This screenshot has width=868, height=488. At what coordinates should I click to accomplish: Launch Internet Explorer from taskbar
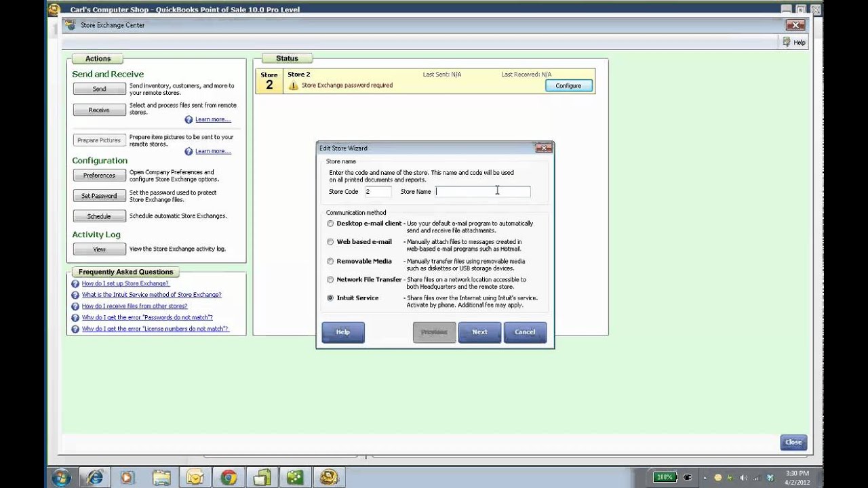click(x=96, y=477)
